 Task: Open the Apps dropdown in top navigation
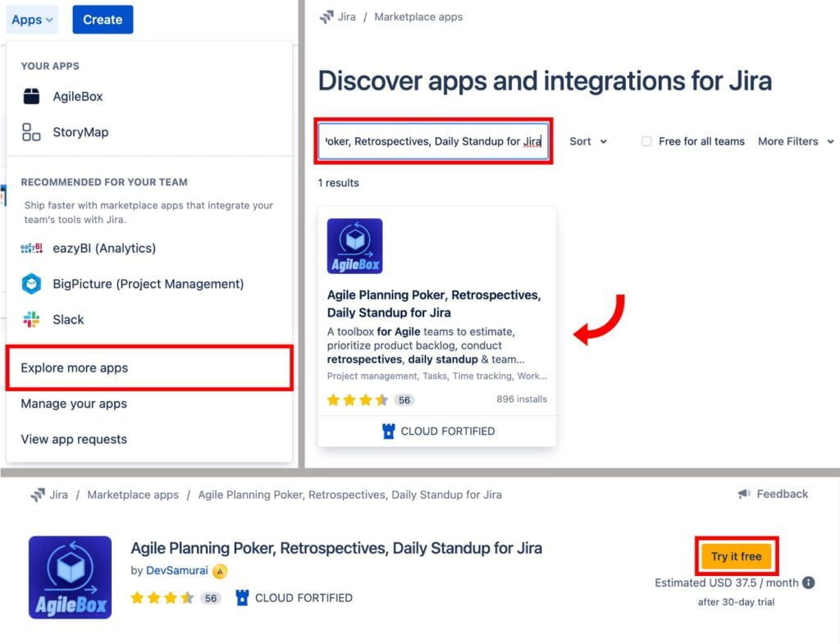pos(33,20)
